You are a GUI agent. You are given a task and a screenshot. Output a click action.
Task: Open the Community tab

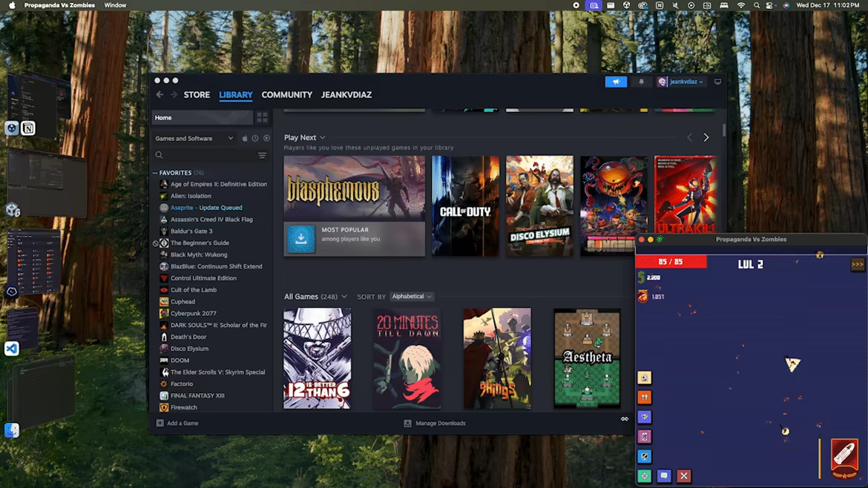pyautogui.click(x=287, y=95)
